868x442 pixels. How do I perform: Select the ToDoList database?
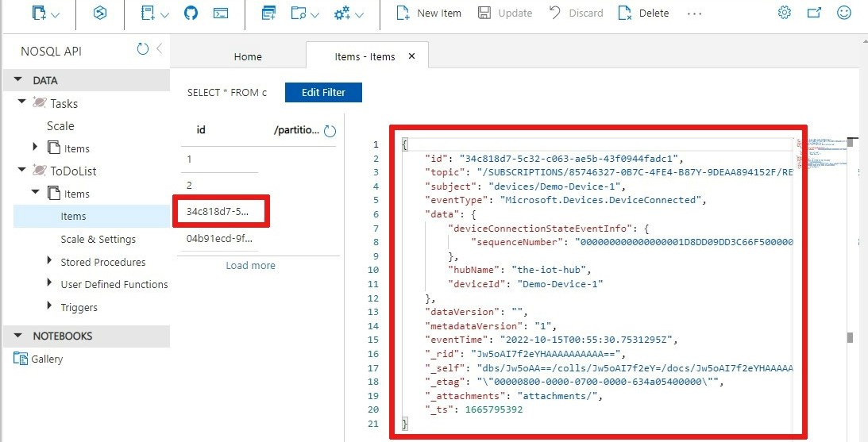(73, 171)
